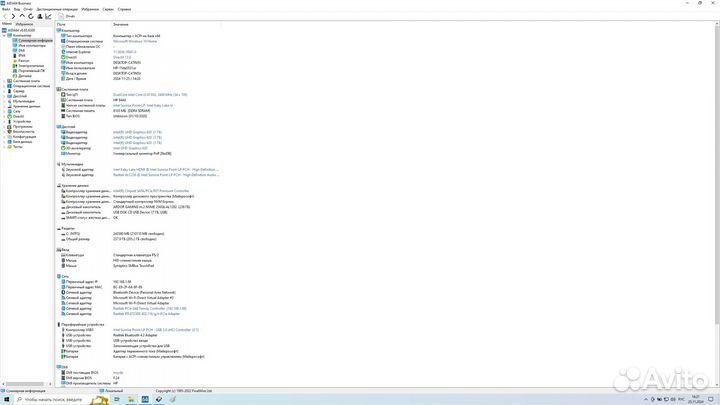Viewport: 720px width, 405px height.
Task: Open the Insyde BIOS vendor link
Action: click(118, 373)
